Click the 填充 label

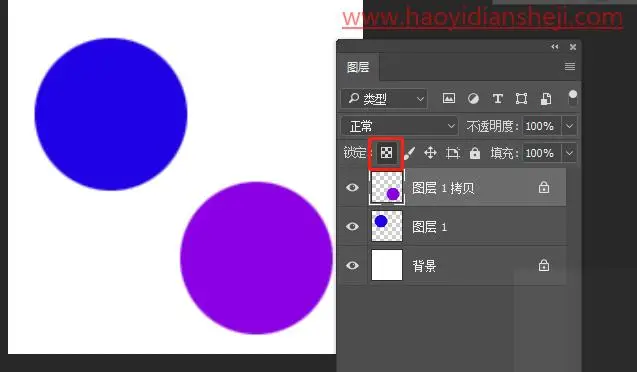505,153
